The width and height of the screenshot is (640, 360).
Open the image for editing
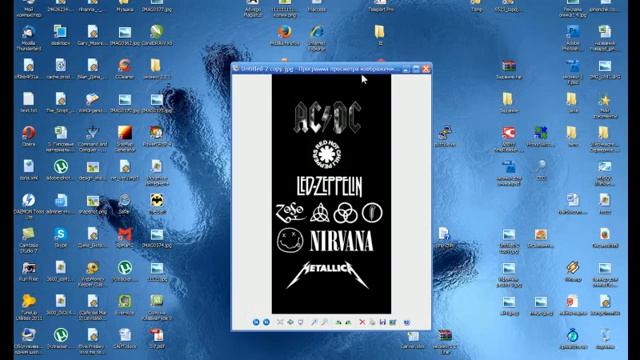[393, 322]
